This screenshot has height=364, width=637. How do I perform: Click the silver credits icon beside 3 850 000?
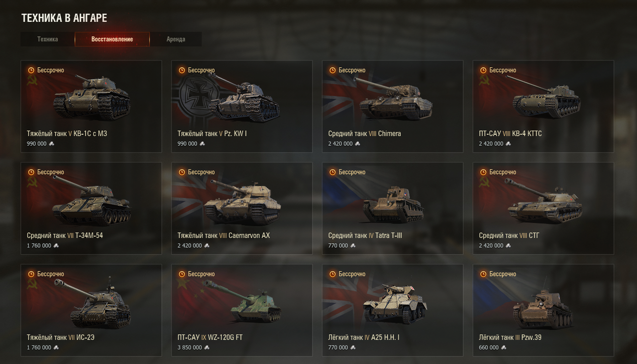[207, 348]
